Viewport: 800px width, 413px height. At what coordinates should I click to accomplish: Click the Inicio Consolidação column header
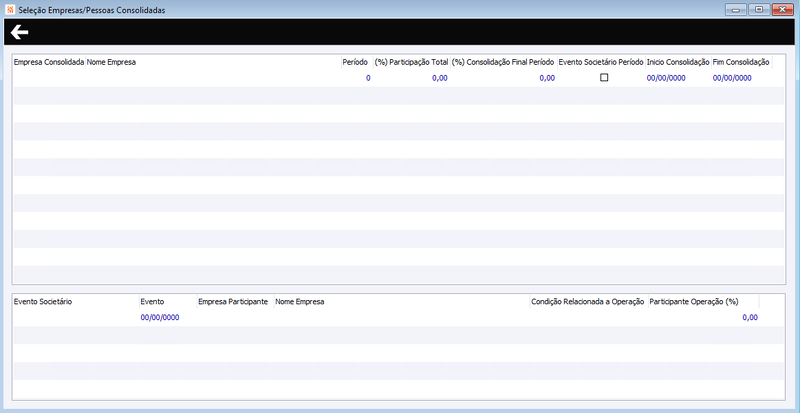(678, 62)
